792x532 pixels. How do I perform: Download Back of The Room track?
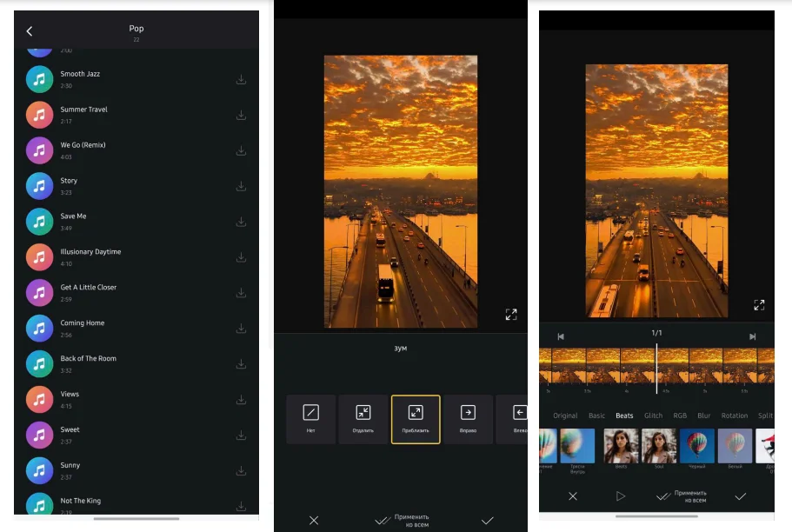click(x=241, y=364)
